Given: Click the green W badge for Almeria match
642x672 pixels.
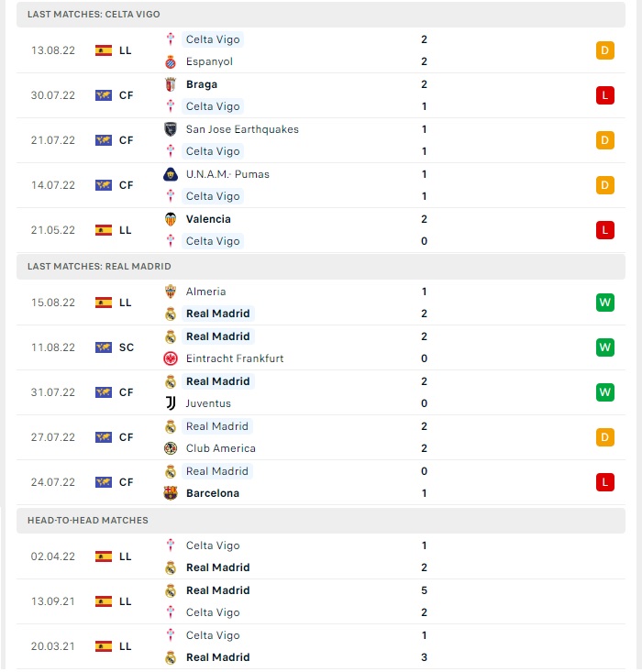Looking at the screenshot, I should point(604,303).
